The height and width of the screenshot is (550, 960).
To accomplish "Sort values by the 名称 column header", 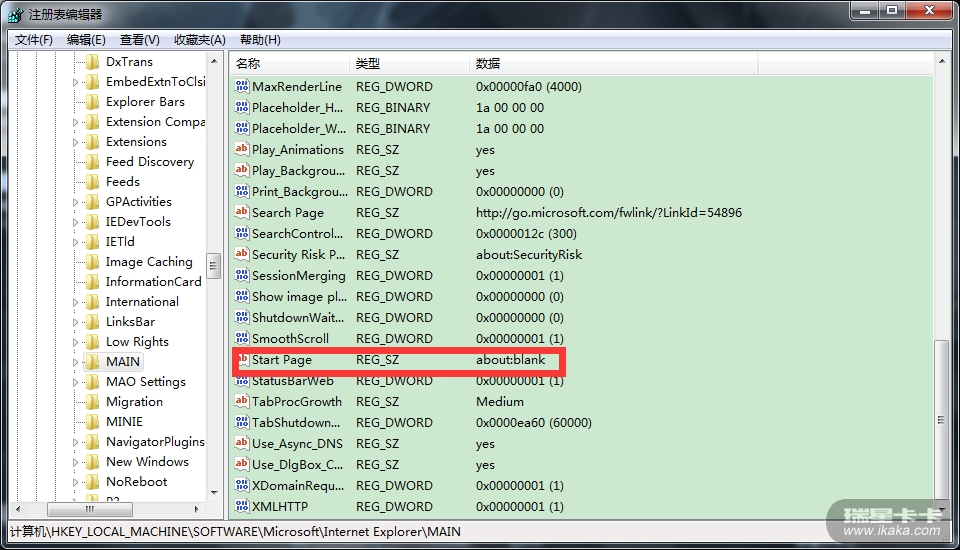I will [290, 63].
